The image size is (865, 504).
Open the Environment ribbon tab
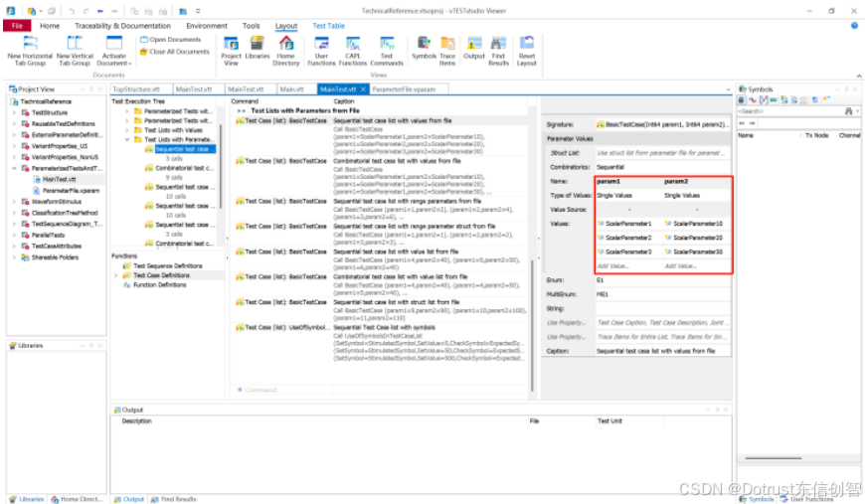point(207,26)
